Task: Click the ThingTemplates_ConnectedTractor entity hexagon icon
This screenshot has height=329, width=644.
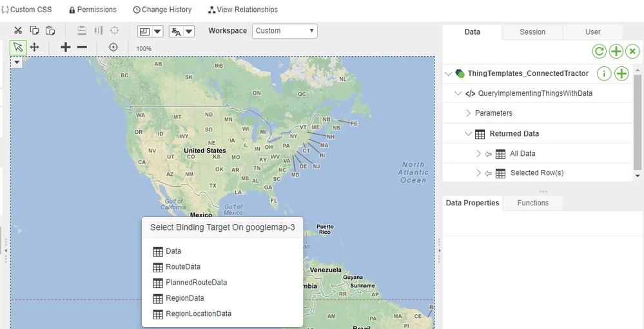Action: click(x=460, y=74)
